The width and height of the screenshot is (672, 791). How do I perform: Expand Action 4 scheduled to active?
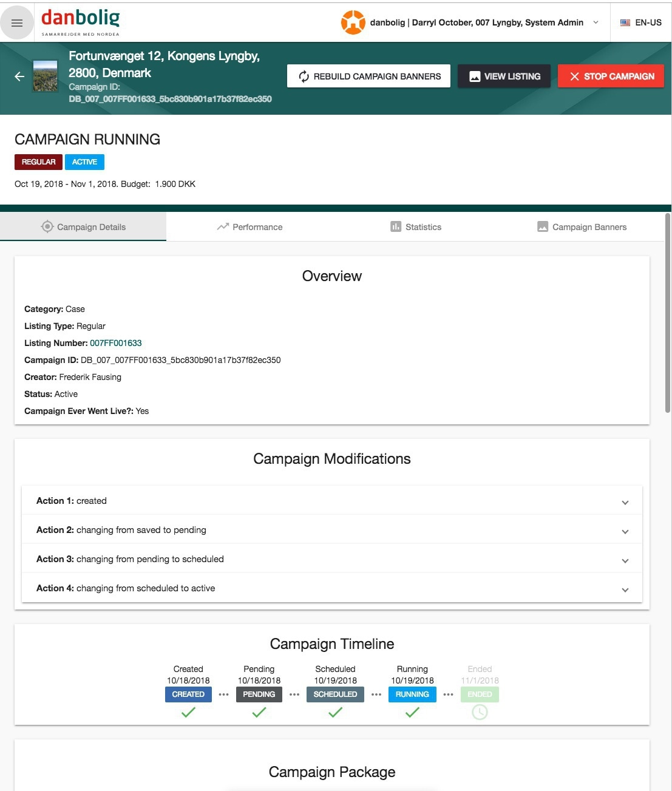coord(625,589)
